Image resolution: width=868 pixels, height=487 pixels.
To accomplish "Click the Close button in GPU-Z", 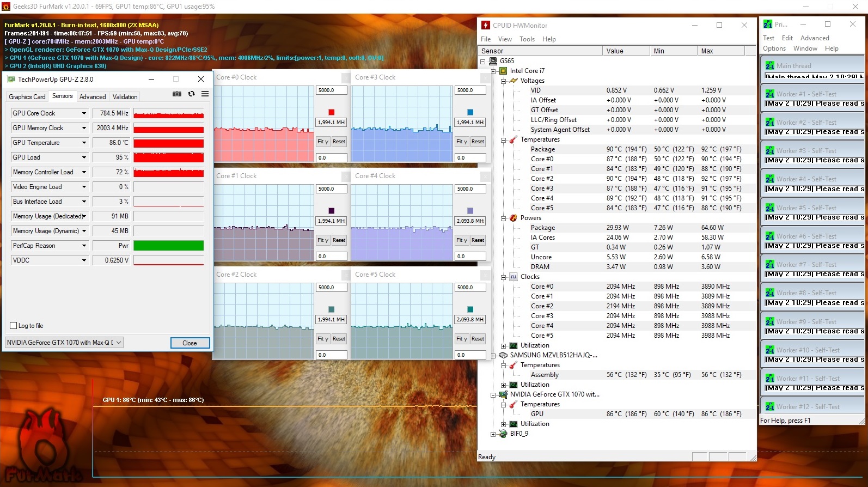I will coord(190,343).
